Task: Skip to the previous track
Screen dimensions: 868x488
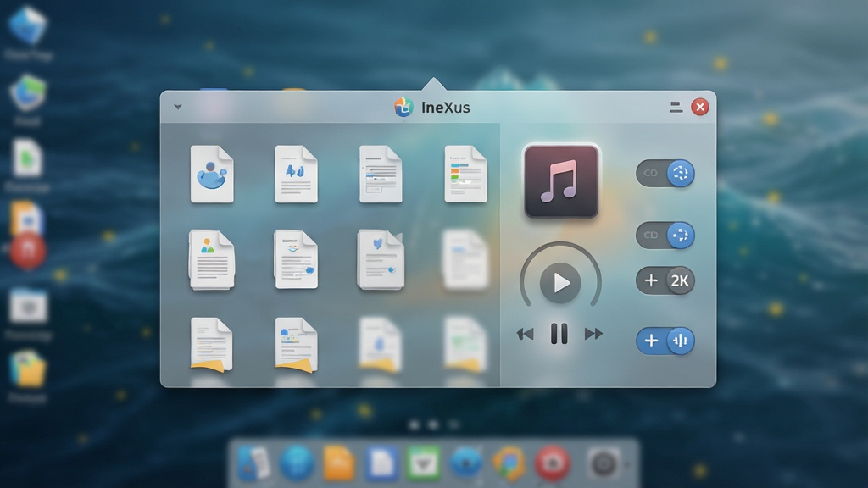Action: coord(525,334)
